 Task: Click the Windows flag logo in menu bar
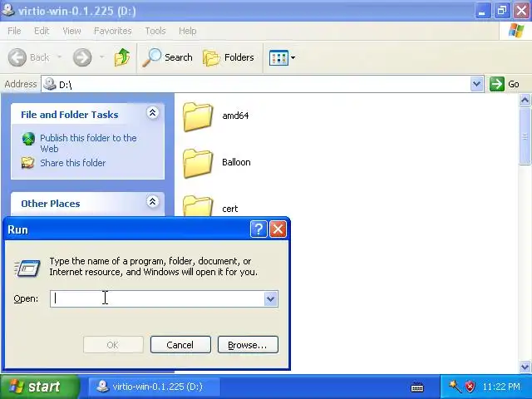click(516, 31)
